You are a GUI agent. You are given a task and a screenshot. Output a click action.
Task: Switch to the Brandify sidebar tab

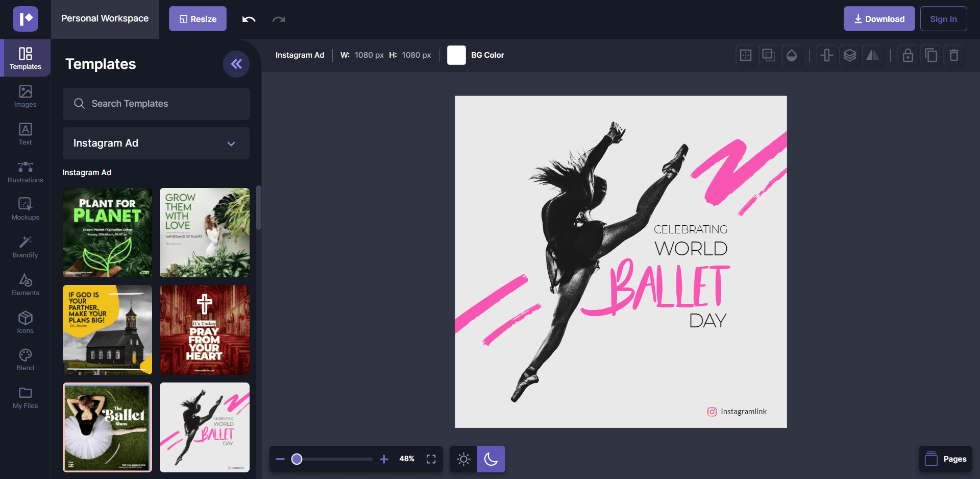(x=25, y=247)
